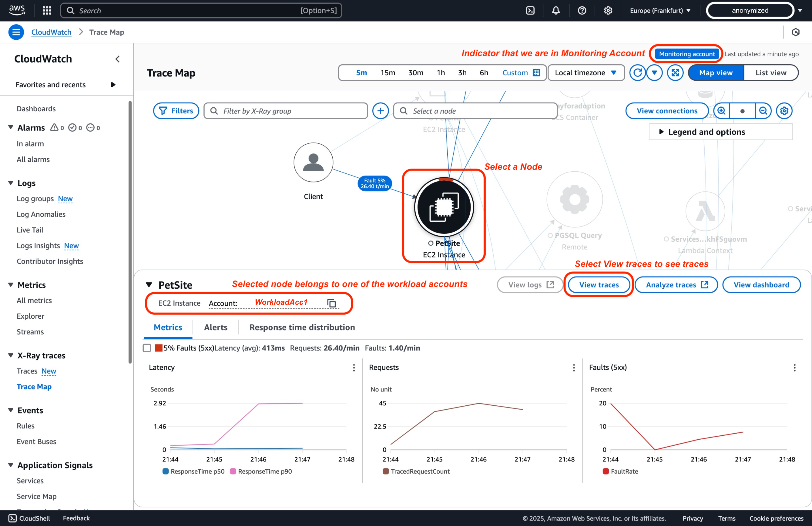
Task: Open Requests chart options menu
Action: (x=574, y=367)
